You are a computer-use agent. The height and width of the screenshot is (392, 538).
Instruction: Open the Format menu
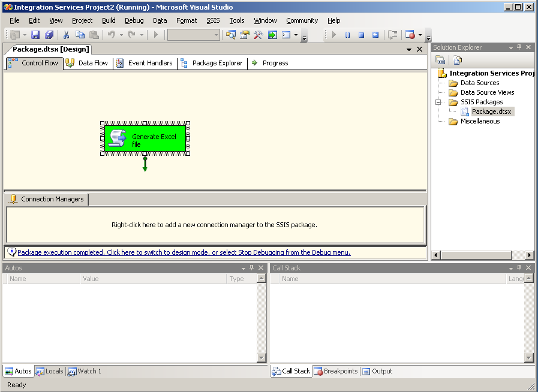(187, 20)
